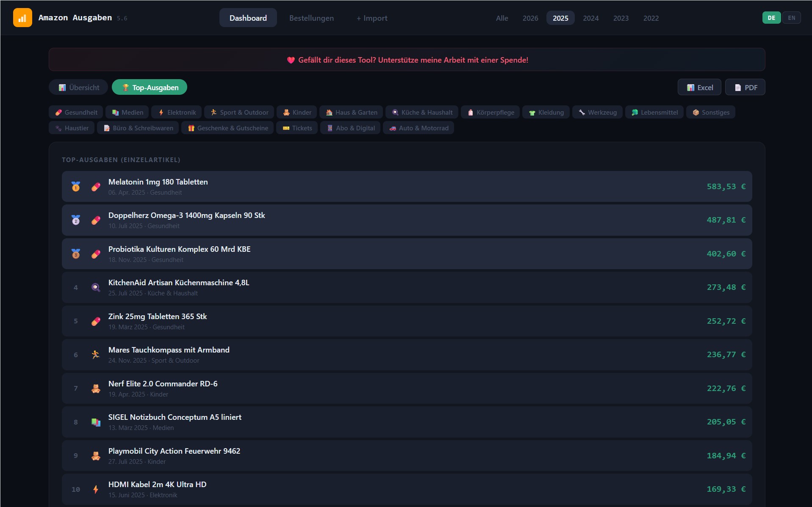Select the Küche & Haushalt filter chip
The height and width of the screenshot is (507, 812).
click(x=422, y=112)
